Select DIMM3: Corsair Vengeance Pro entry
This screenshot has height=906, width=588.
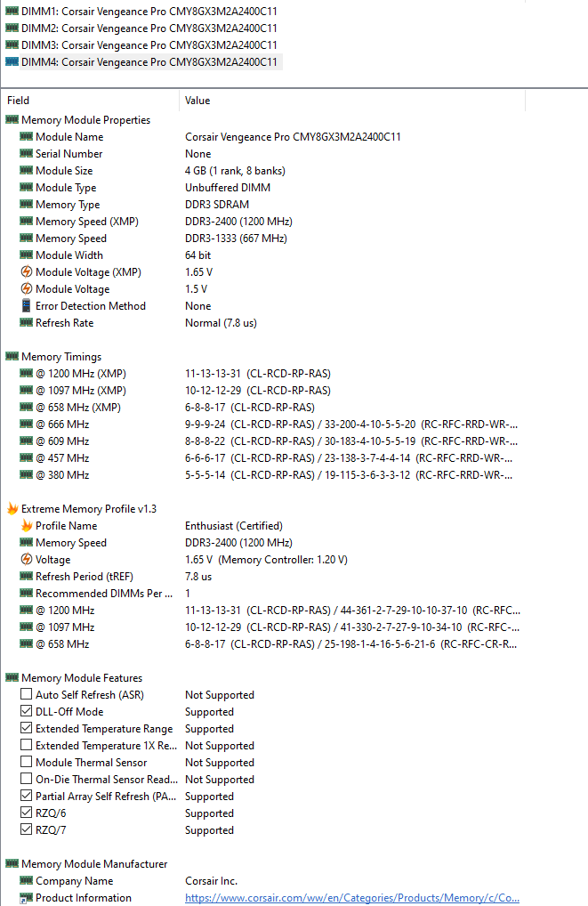pyautogui.click(x=149, y=44)
